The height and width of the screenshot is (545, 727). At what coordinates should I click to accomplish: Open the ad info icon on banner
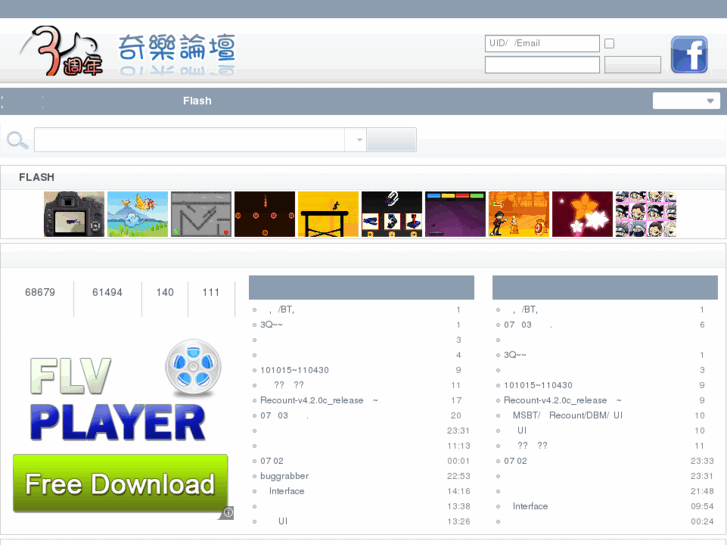point(228,513)
